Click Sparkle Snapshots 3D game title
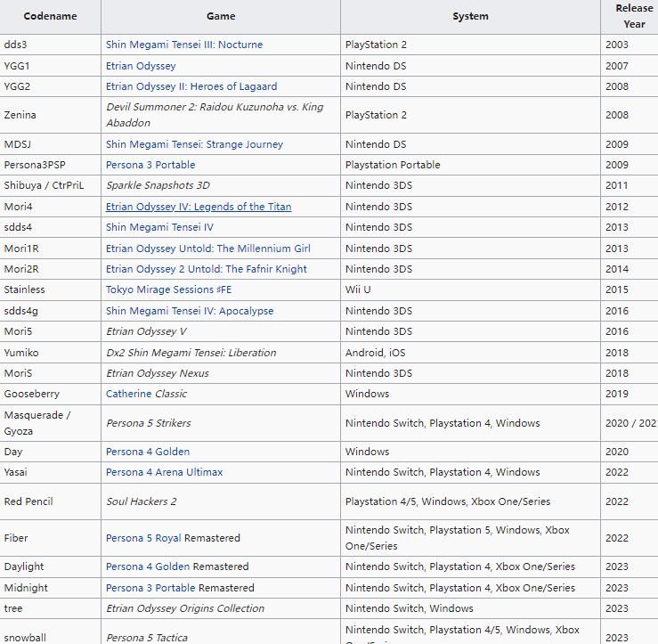Viewport: 658px width, 644px height. tap(158, 185)
